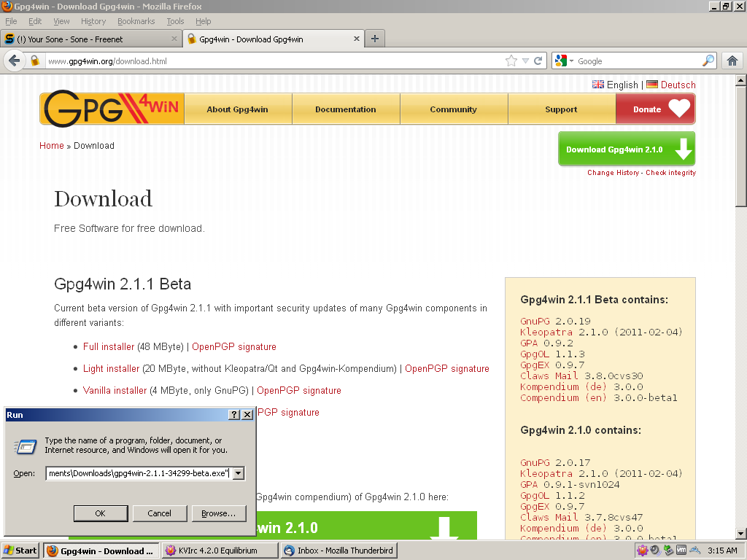Expand the Run dialog Open dropdown

tap(239, 473)
